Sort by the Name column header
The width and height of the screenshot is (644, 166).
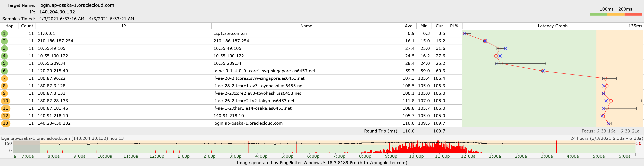click(x=306, y=26)
